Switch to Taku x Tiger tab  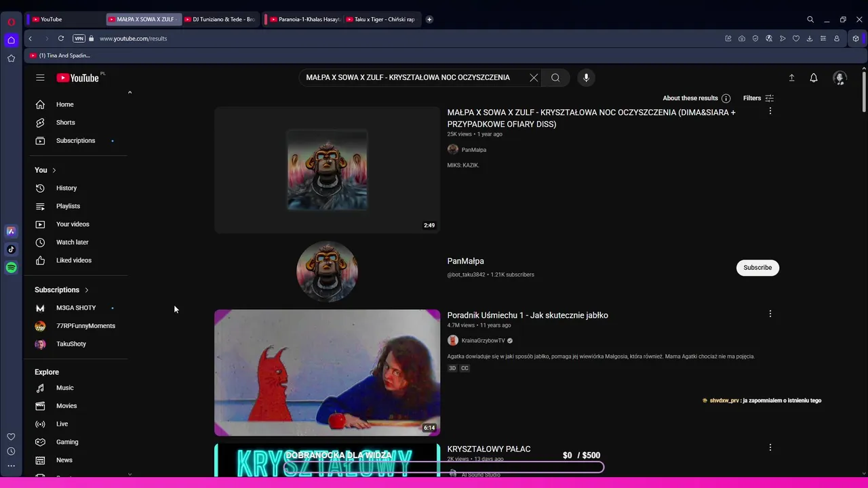tap(382, 19)
